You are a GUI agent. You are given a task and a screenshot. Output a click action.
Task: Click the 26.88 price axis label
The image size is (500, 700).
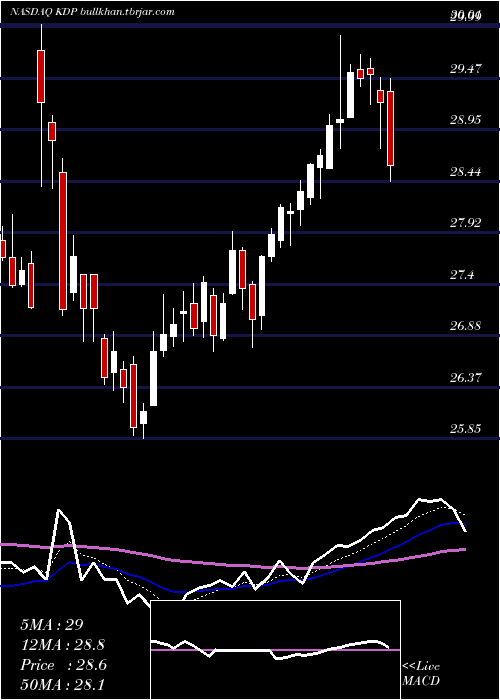[466, 326]
